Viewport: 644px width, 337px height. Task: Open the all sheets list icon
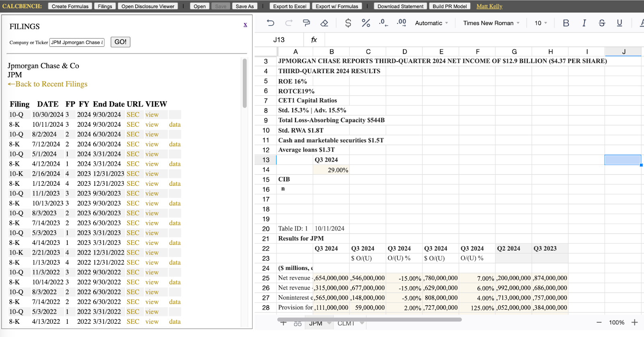(x=297, y=323)
